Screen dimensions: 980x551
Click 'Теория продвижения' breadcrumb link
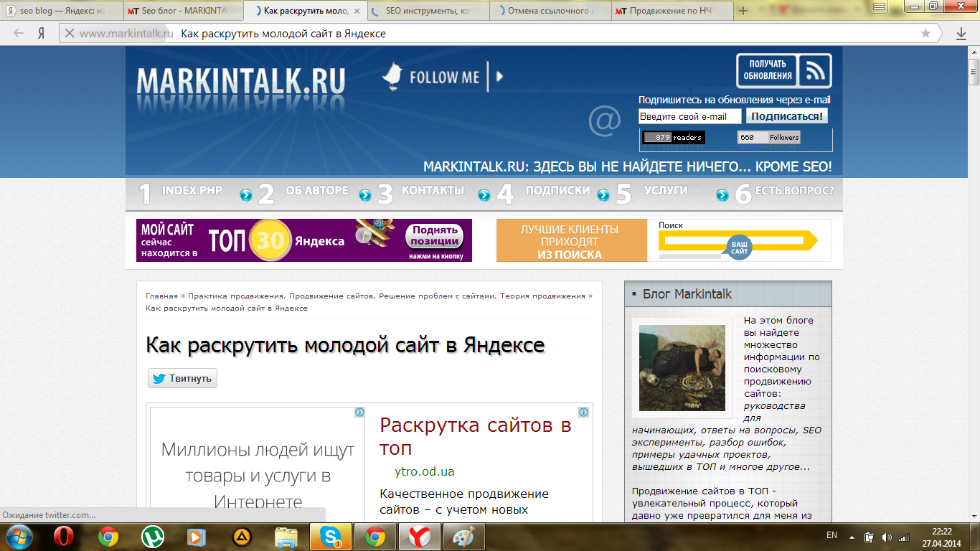(x=542, y=296)
